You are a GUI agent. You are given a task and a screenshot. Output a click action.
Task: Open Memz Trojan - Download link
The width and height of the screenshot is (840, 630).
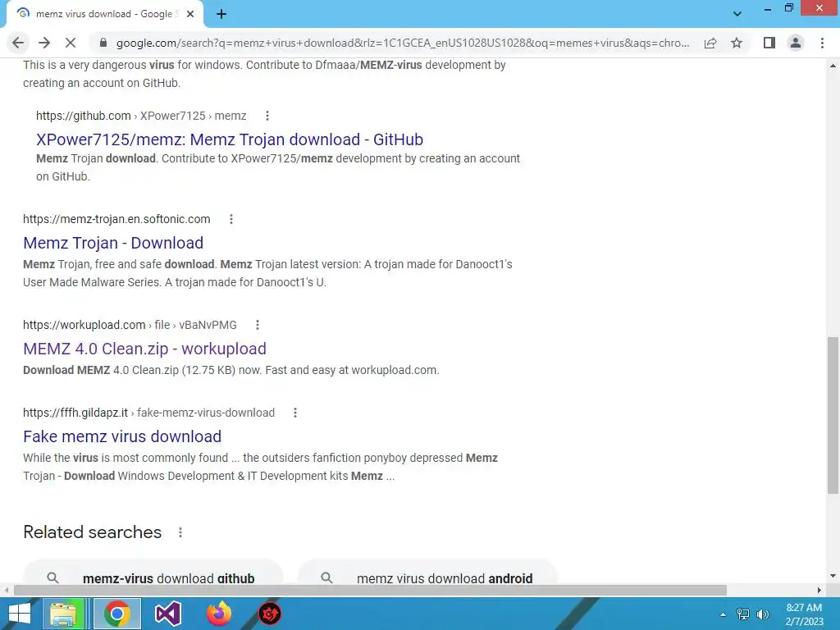(113, 243)
